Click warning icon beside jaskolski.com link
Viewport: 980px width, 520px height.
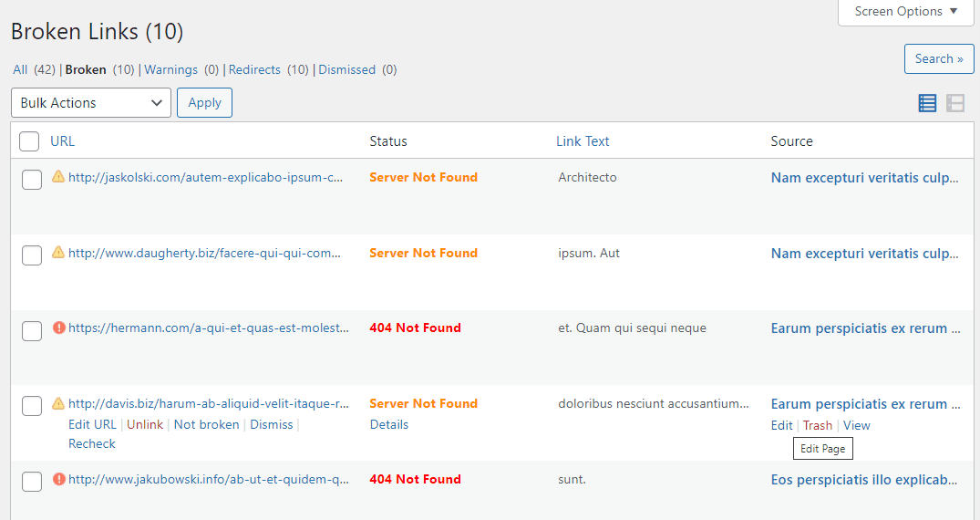click(x=58, y=177)
